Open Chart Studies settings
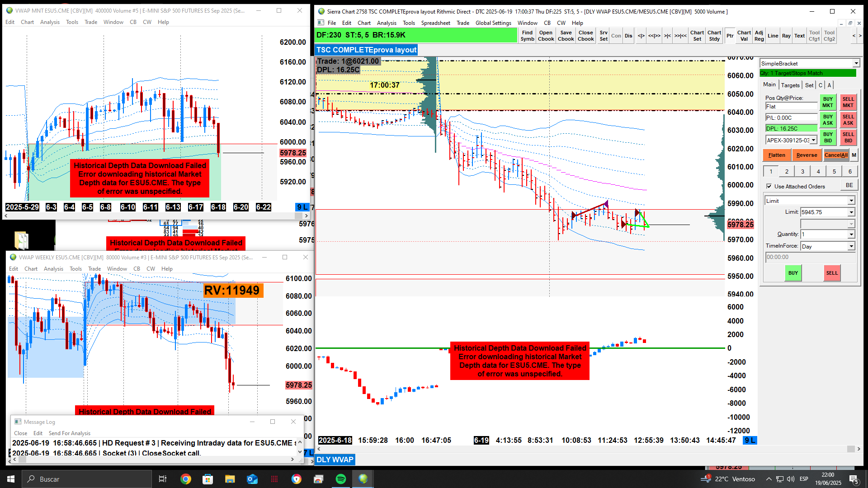The width and height of the screenshot is (868, 488). (714, 36)
